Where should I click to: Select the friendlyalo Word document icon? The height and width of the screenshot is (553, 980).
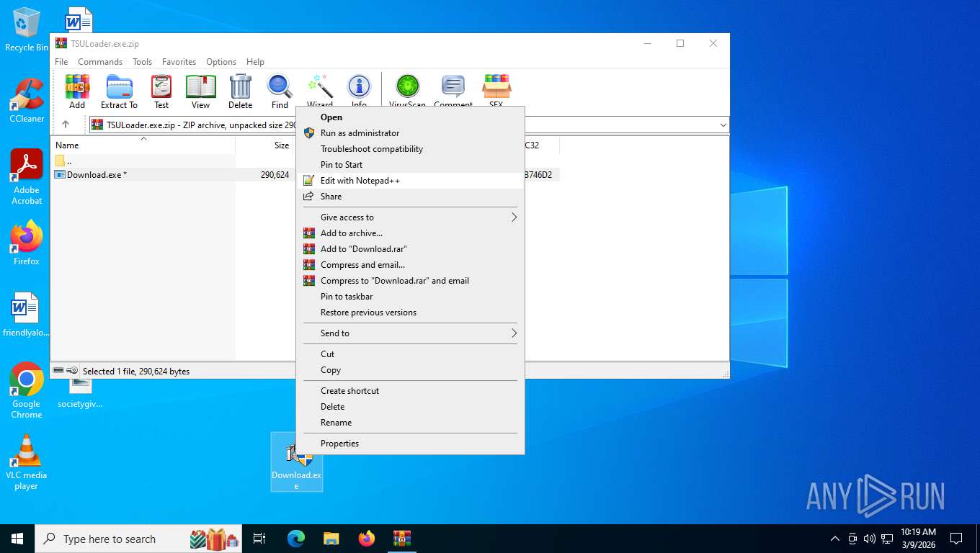[x=27, y=315]
